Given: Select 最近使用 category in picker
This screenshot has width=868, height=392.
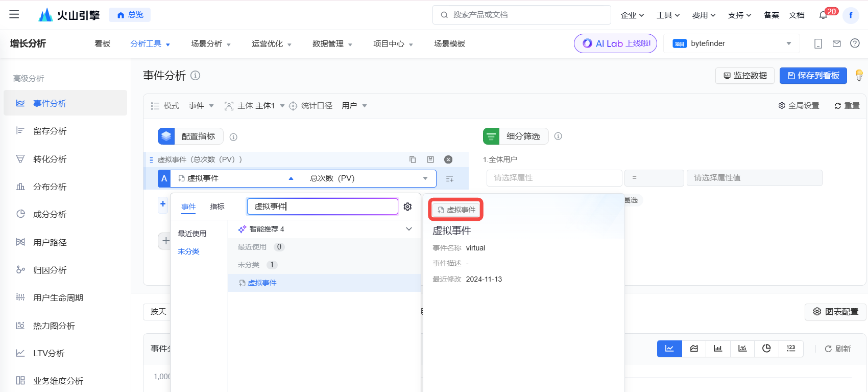Looking at the screenshot, I should [192, 234].
